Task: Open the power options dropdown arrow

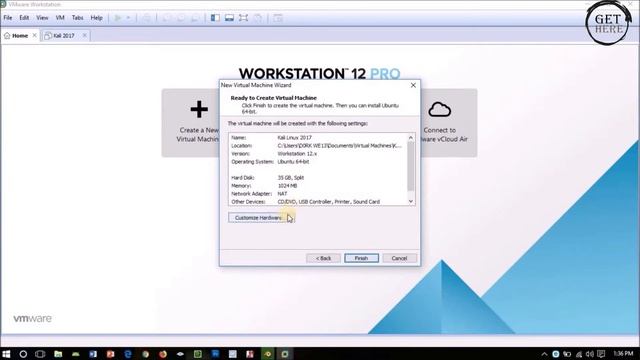Action: [x=128, y=18]
